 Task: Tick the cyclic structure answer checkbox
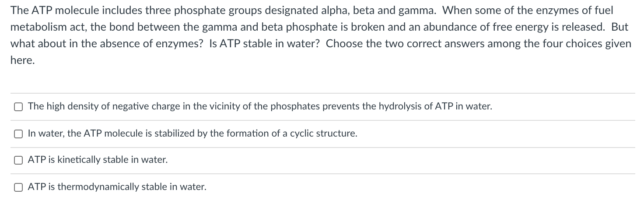18,134
